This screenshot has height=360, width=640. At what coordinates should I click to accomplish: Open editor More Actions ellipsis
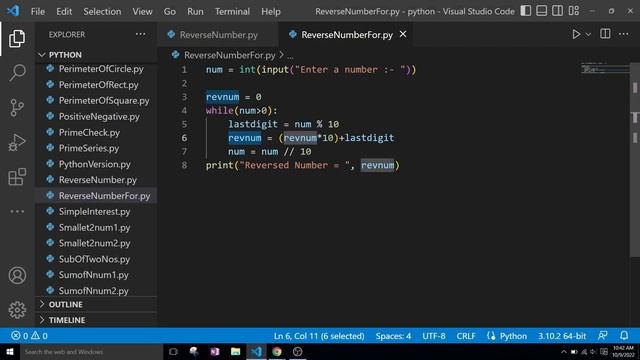[x=624, y=34]
